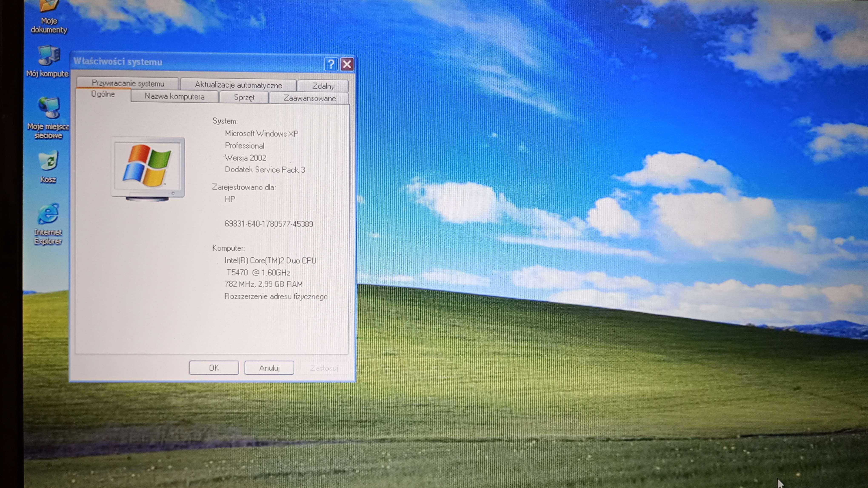Click the Dodatek Service Pack 3 line
This screenshot has height=488, width=868.
pyautogui.click(x=265, y=170)
